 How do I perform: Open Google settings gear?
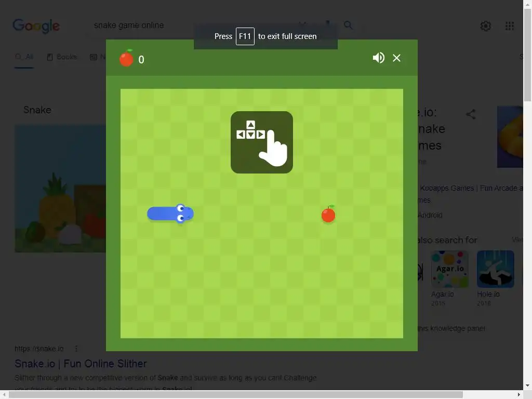[486, 26]
